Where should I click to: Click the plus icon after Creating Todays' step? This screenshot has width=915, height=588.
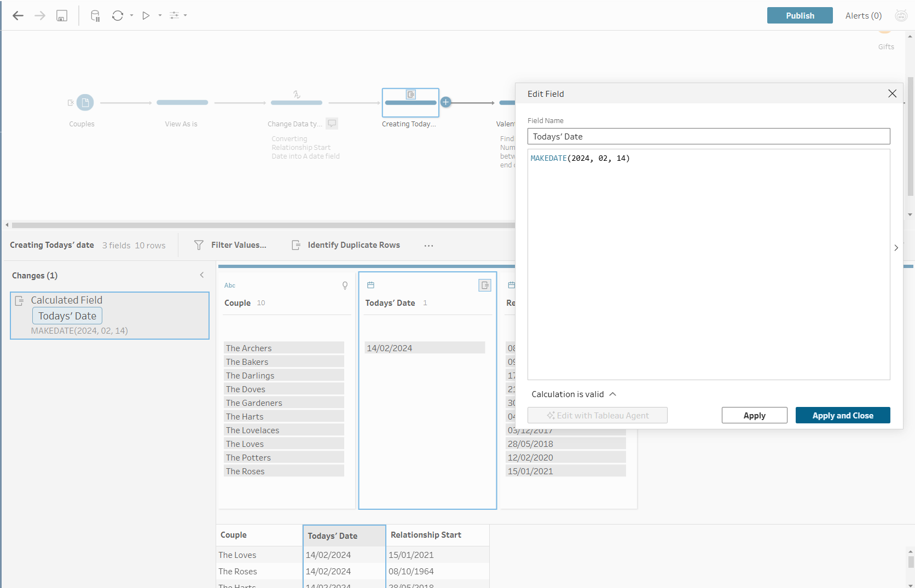tap(446, 102)
